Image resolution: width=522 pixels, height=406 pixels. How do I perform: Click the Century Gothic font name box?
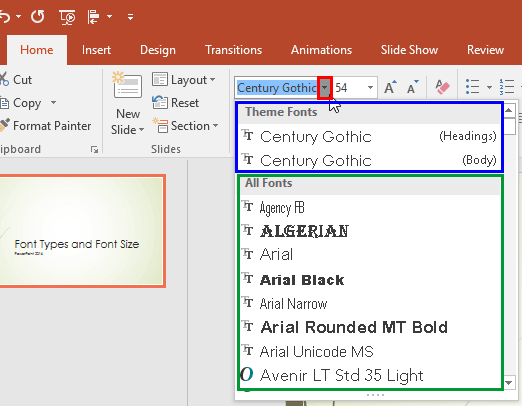277,88
